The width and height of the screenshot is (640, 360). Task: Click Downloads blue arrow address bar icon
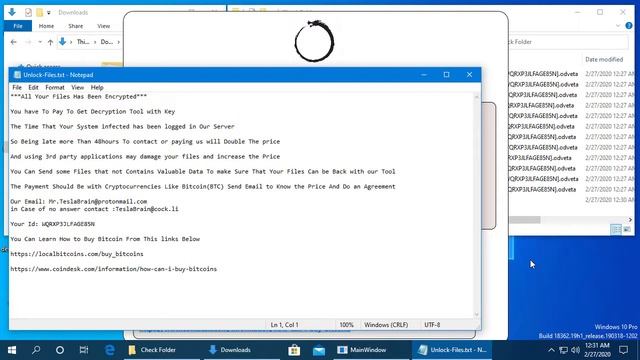pos(62,42)
